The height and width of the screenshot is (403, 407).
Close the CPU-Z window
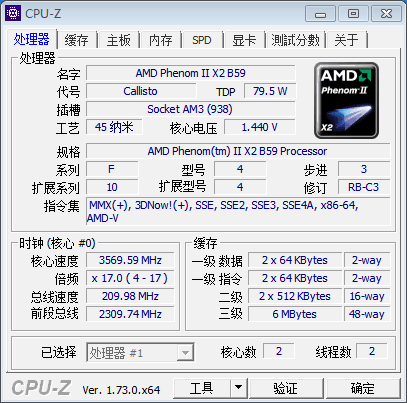386,14
